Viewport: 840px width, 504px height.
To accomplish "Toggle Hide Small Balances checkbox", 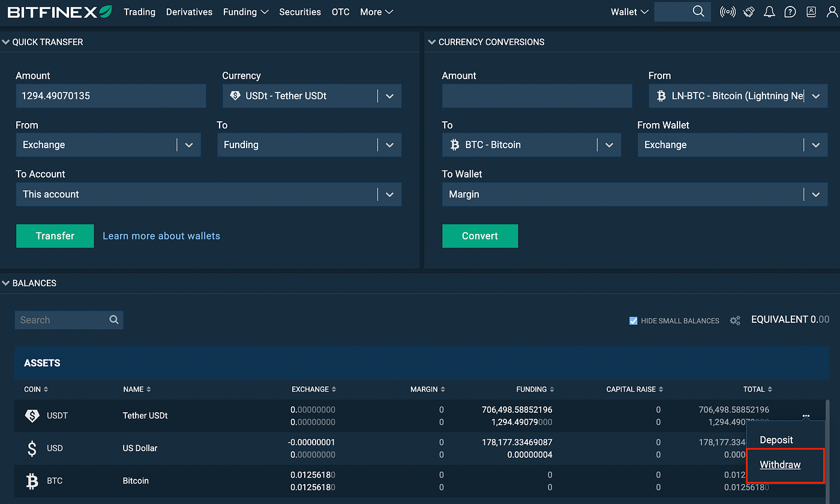I will point(633,320).
